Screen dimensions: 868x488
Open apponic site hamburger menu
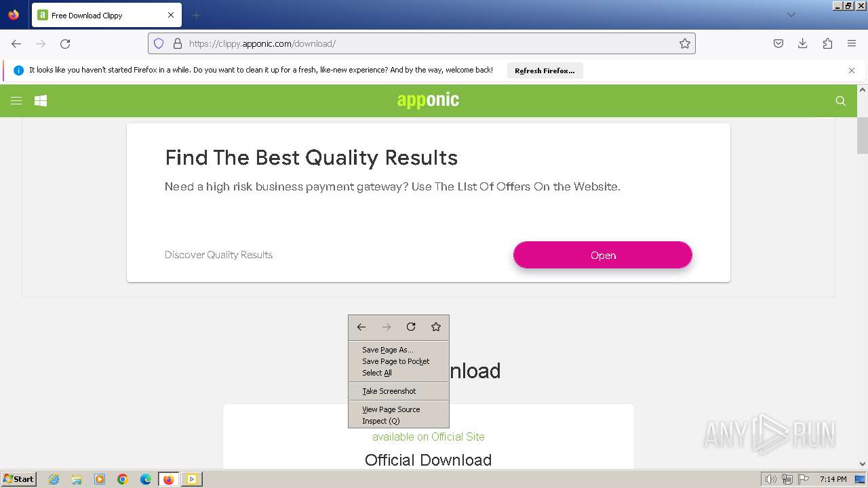click(16, 101)
